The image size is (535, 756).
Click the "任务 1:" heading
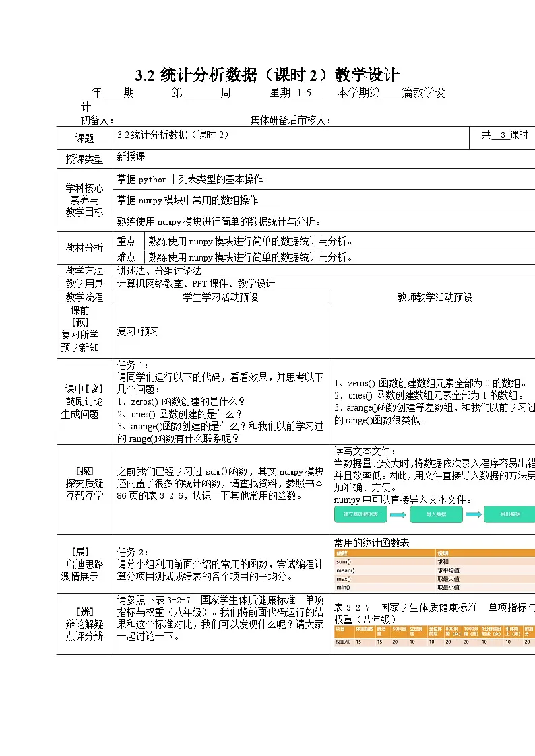132,365
